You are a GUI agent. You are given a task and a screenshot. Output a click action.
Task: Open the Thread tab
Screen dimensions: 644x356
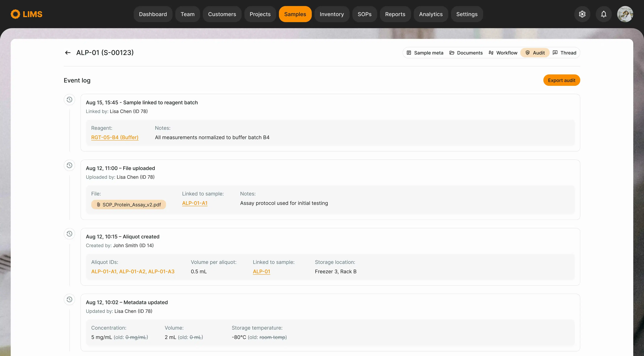click(x=565, y=53)
